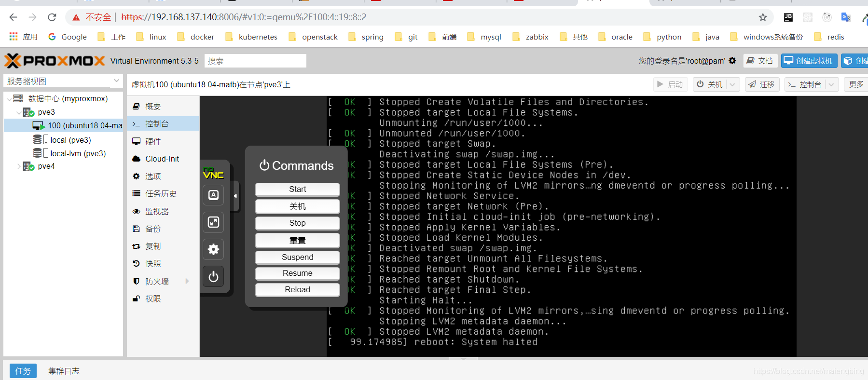This screenshot has width=868, height=380.
Task: Open the console button dropdown arrow
Action: tap(831, 84)
